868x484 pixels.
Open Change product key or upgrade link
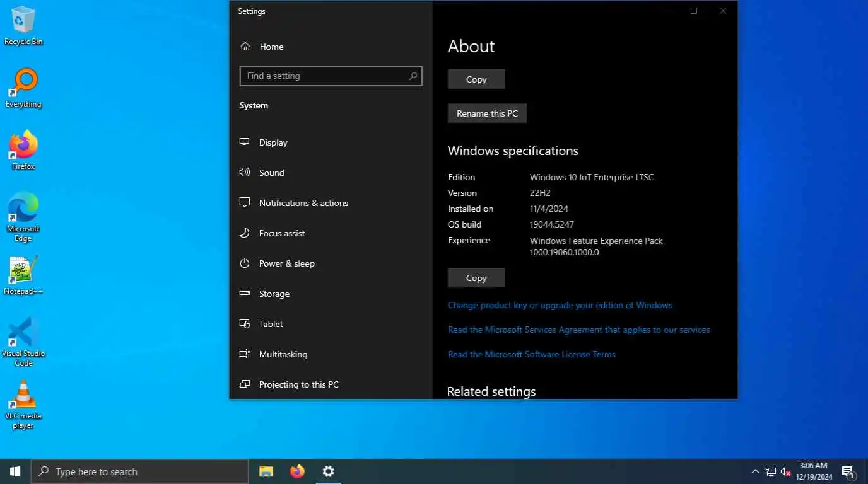[560, 305]
